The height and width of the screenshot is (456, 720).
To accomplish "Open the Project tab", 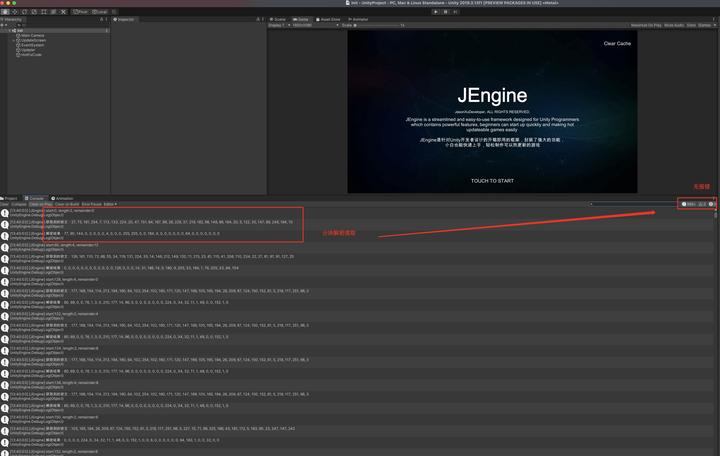I will (9, 198).
